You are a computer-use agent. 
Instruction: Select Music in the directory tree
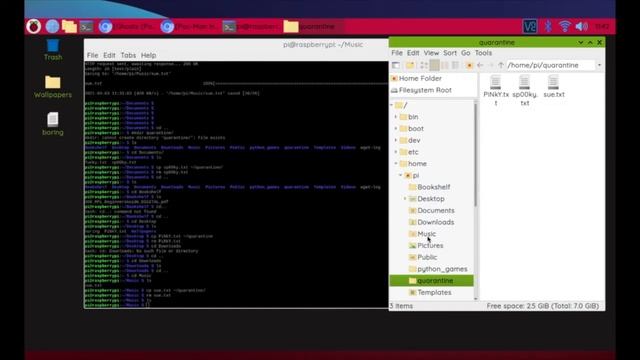click(x=427, y=234)
